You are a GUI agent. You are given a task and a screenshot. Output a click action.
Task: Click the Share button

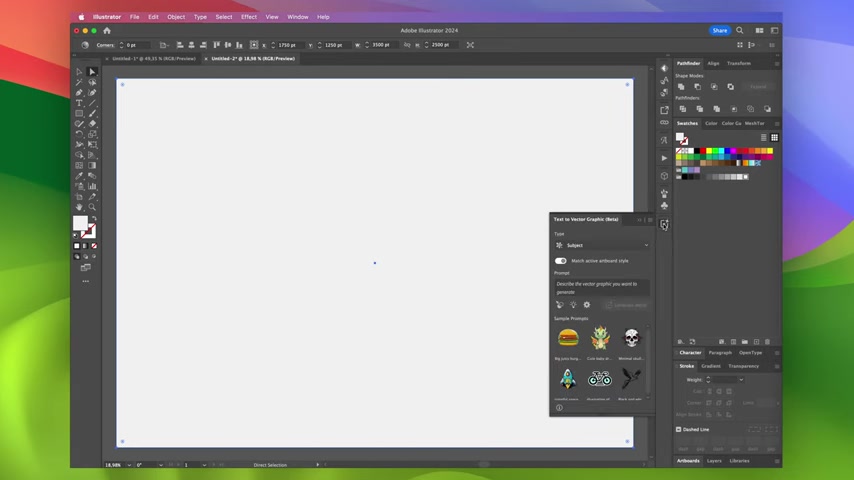[719, 31]
